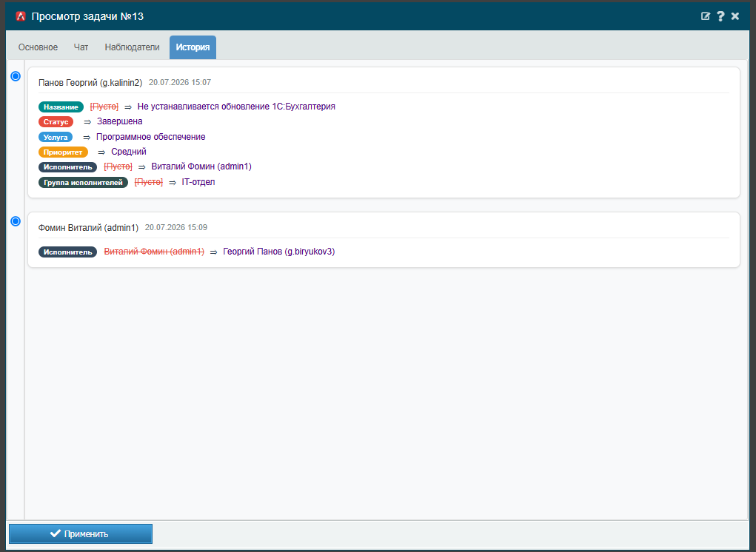Click the Виталий Фомин (admin1) assignee value
Screen dimensions: 756x552
201,166
